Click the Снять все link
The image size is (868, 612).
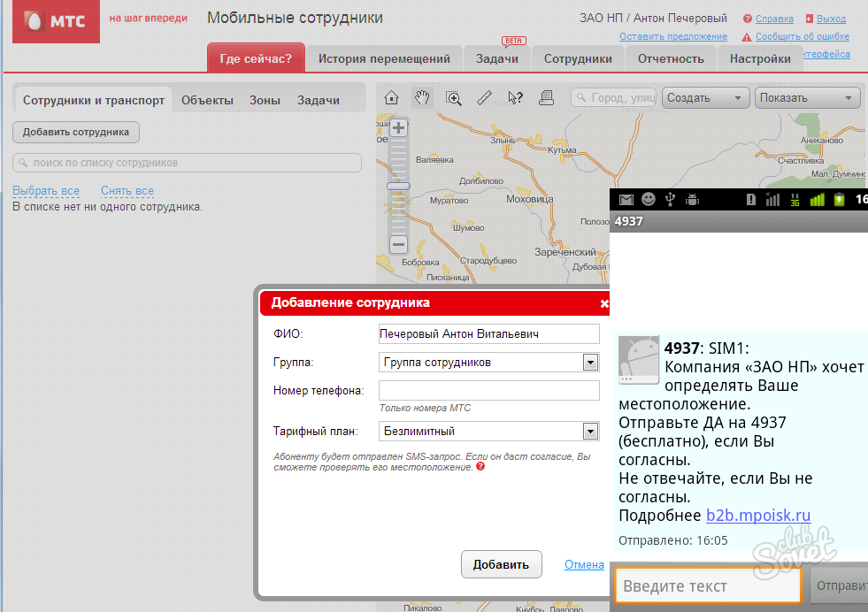pyautogui.click(x=127, y=191)
